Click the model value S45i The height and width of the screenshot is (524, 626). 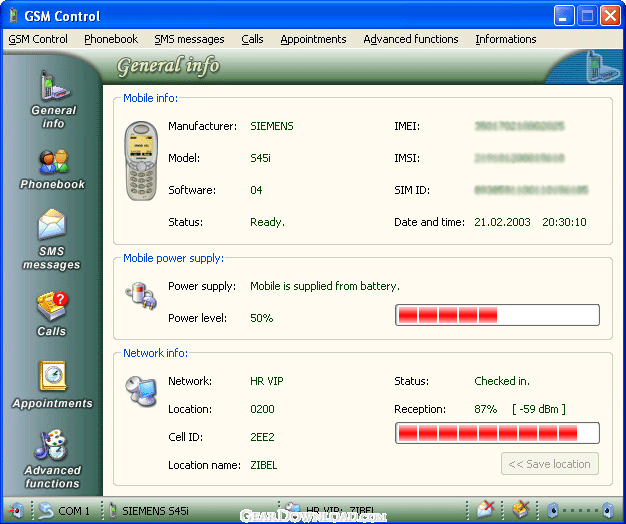click(260, 158)
